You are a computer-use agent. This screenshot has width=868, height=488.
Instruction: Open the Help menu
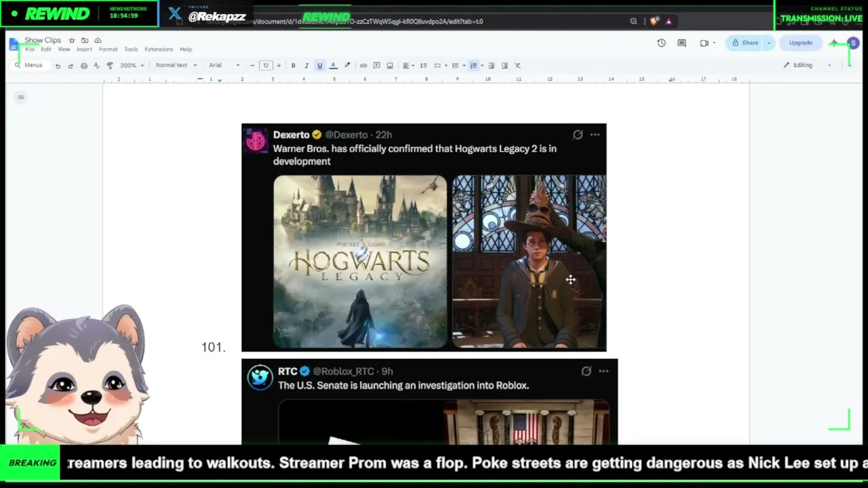coord(186,49)
